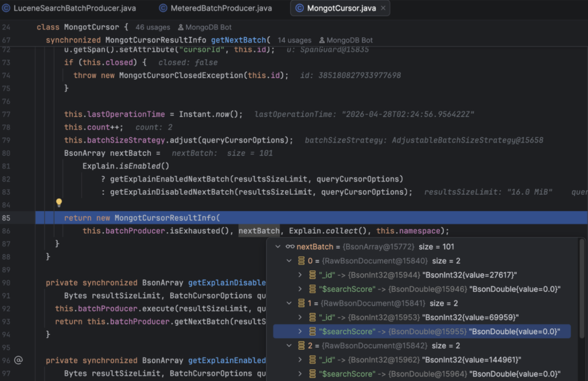Click the array icon of element 1
The image size is (588, 381).
301,303
